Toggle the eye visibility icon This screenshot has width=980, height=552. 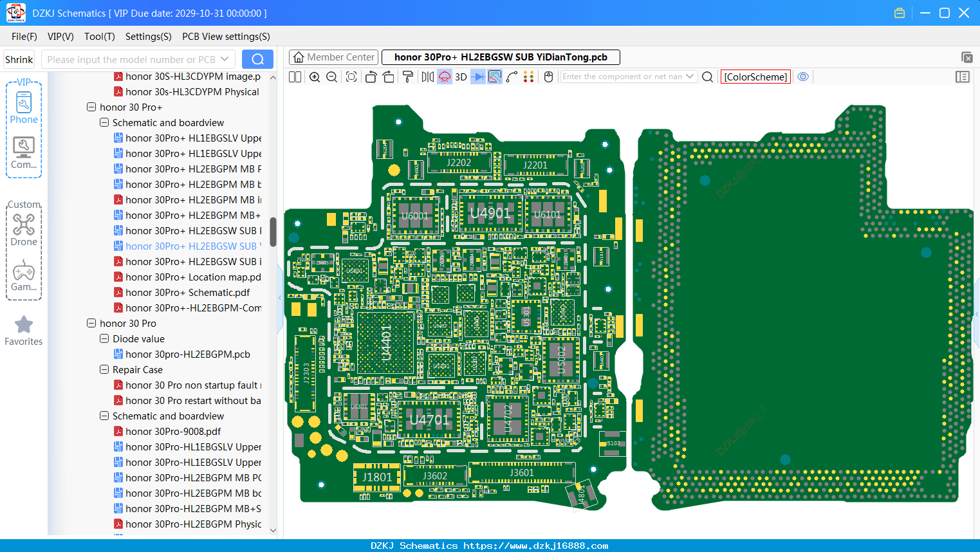tap(803, 77)
